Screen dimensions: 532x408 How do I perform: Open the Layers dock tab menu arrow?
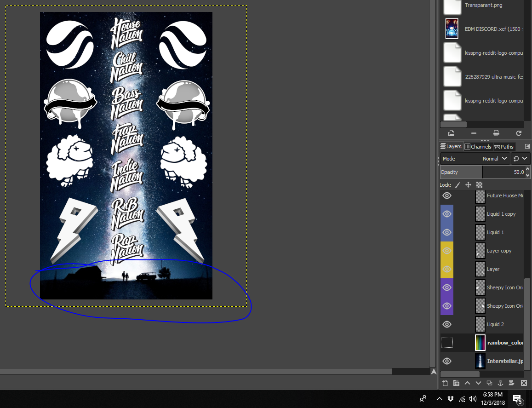pyautogui.click(x=527, y=146)
